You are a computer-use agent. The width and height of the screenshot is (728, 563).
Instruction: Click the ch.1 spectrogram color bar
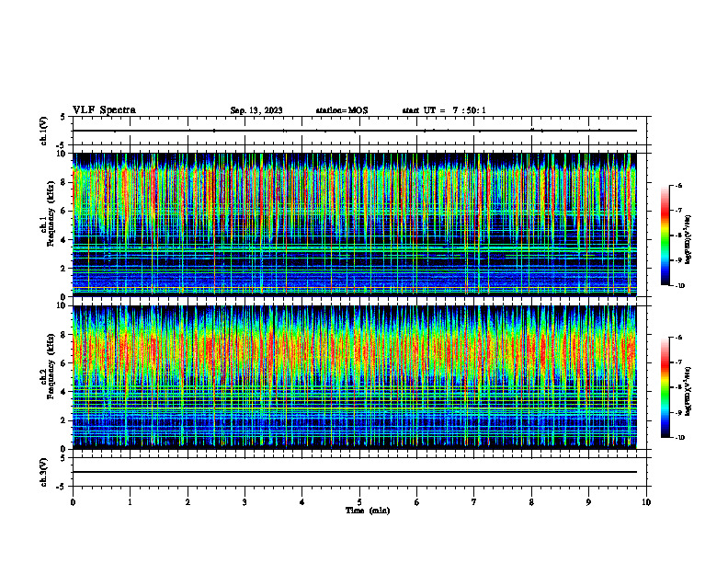(x=665, y=236)
